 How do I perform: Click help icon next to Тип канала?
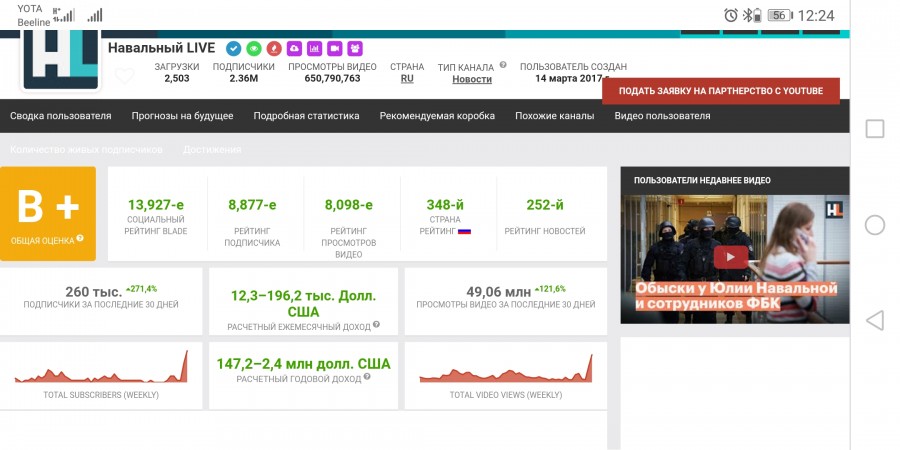coord(503,65)
